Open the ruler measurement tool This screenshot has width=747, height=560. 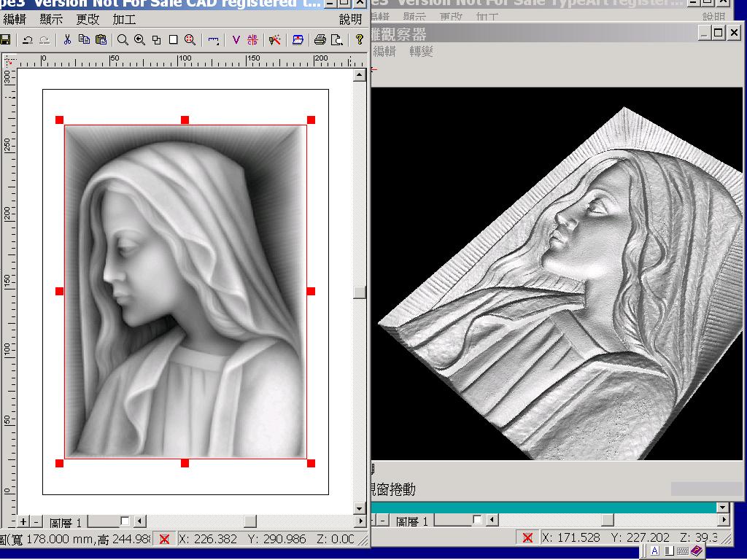coord(213,40)
